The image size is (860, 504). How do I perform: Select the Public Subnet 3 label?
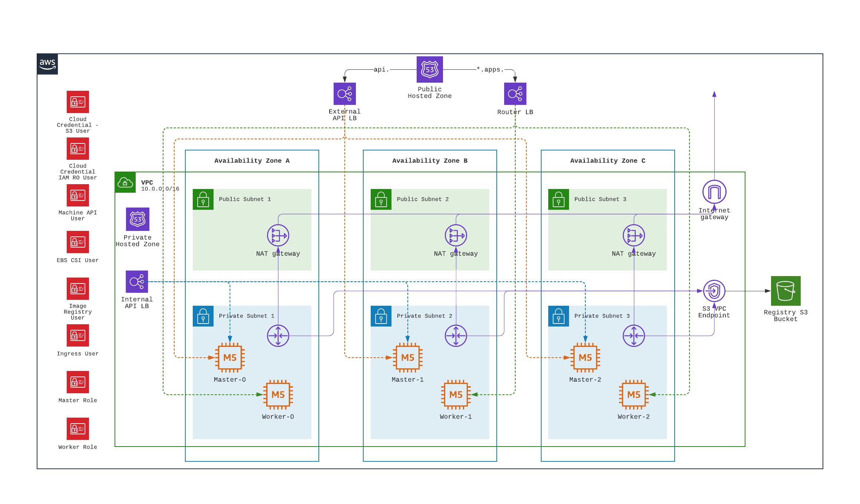(601, 199)
